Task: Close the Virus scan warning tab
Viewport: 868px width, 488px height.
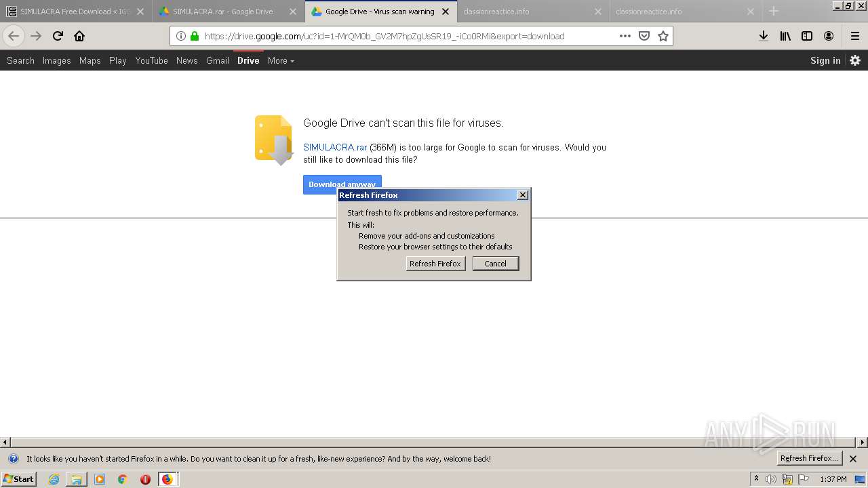Action: click(446, 12)
